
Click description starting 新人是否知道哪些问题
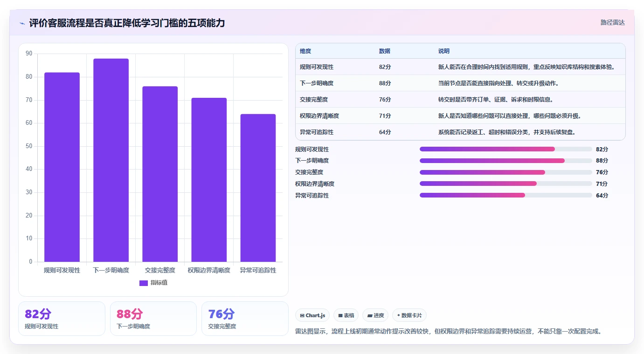coord(510,116)
